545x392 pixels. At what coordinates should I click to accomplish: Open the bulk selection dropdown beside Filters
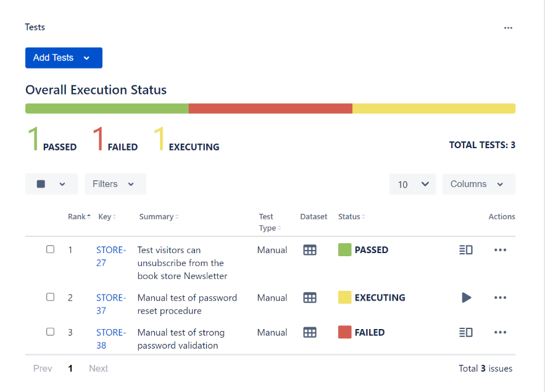(x=51, y=183)
